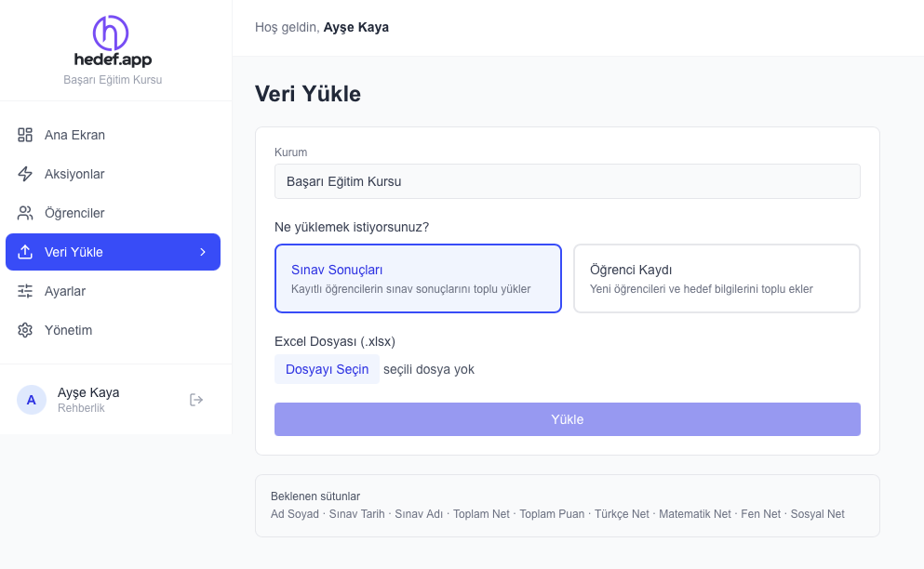
Task: Click the 'Ne yüklemek istiyorsunuz?' label
Action: (352, 227)
